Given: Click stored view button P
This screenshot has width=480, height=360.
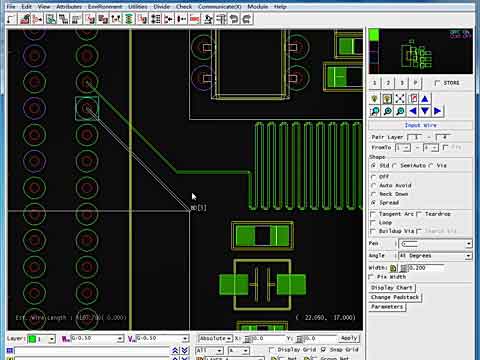Looking at the screenshot, I should [416, 83].
